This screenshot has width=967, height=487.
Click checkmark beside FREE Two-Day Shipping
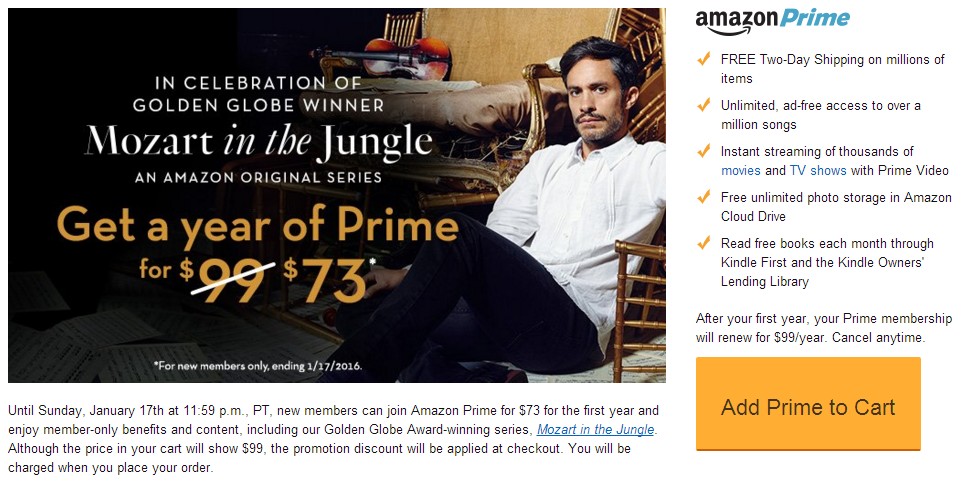coord(704,59)
